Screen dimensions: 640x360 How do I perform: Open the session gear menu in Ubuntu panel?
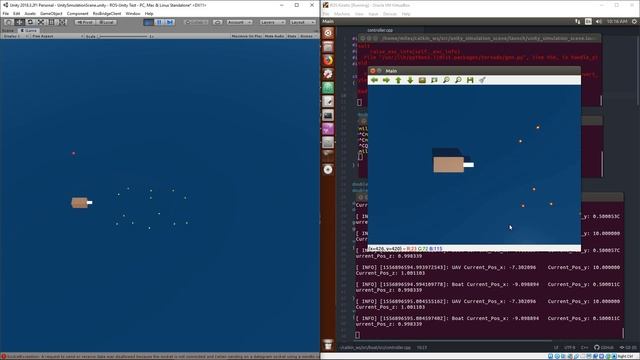(x=635, y=21)
